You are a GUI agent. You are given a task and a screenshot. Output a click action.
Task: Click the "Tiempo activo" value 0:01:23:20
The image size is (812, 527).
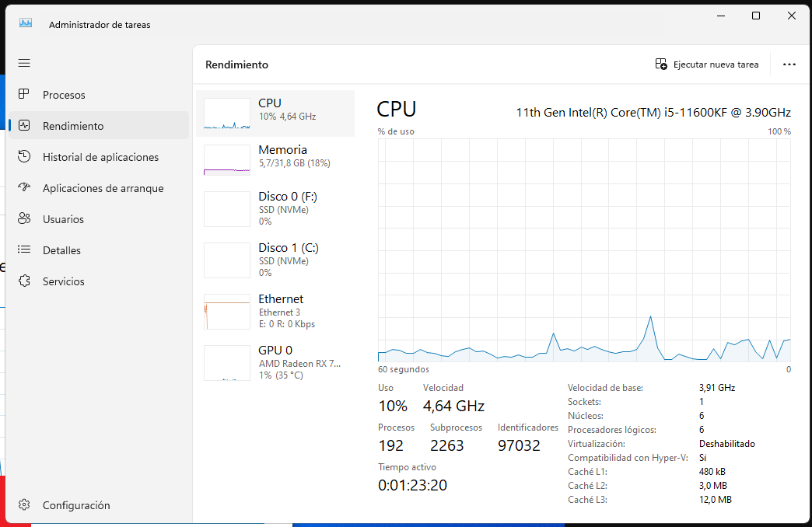(x=412, y=485)
